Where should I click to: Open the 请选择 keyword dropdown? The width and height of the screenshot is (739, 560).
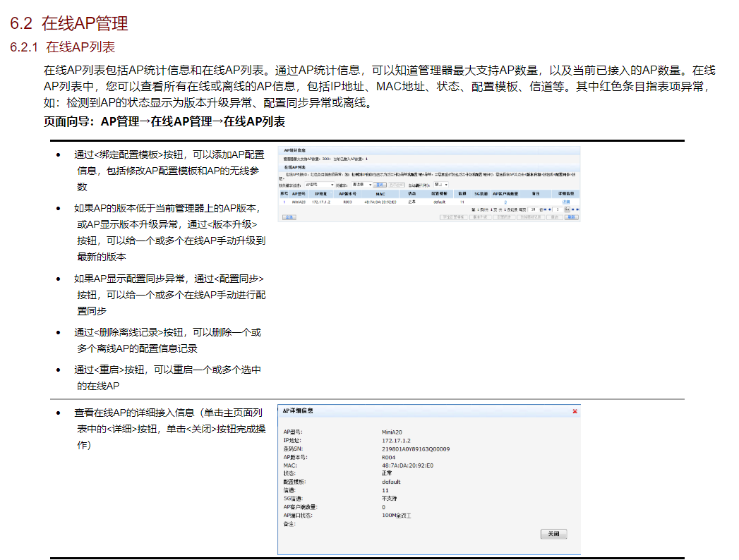362,185
